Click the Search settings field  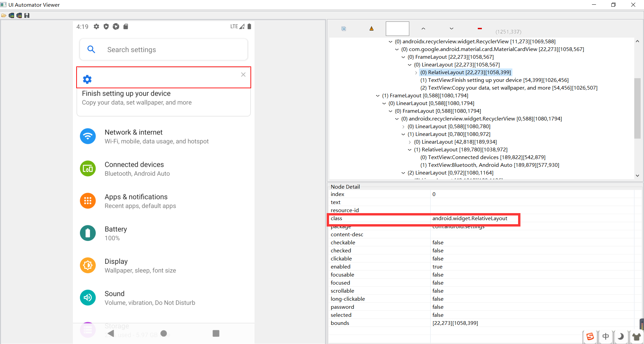coord(164,50)
